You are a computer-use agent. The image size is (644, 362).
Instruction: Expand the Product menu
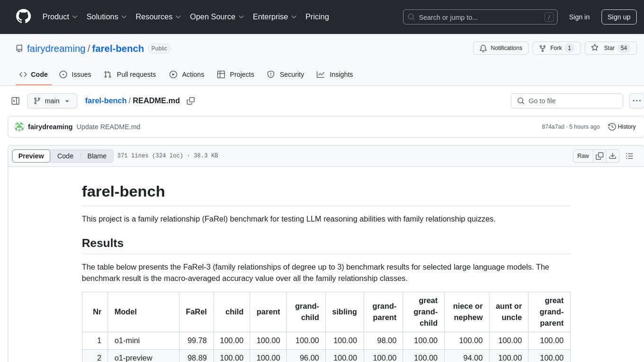coord(60,17)
